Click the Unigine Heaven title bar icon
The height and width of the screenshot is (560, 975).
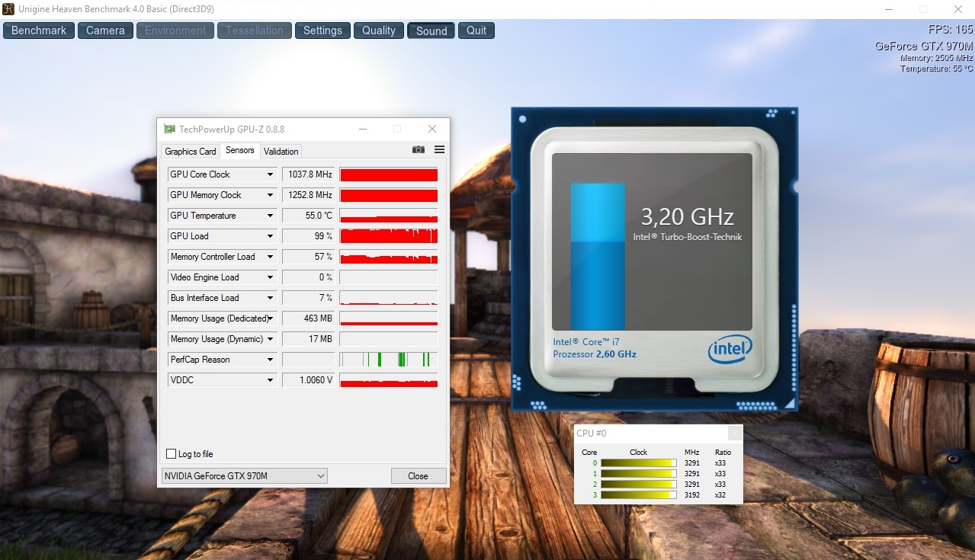[8, 9]
